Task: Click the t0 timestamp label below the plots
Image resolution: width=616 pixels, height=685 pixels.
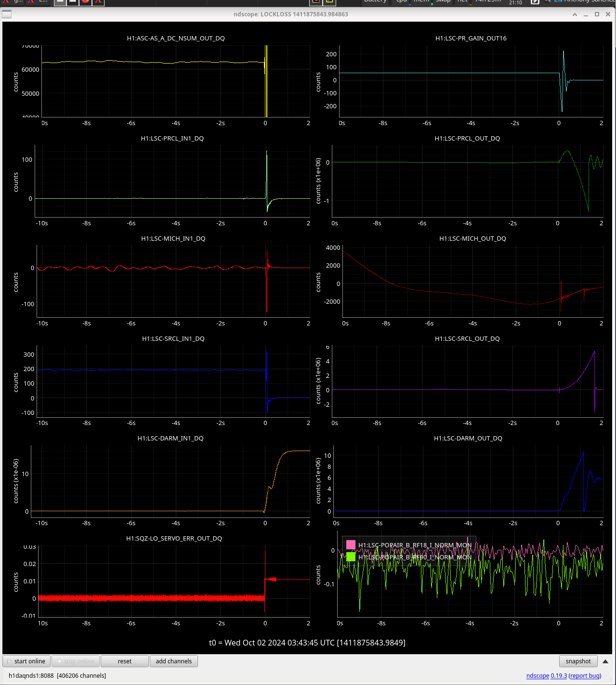Action: tap(307, 643)
